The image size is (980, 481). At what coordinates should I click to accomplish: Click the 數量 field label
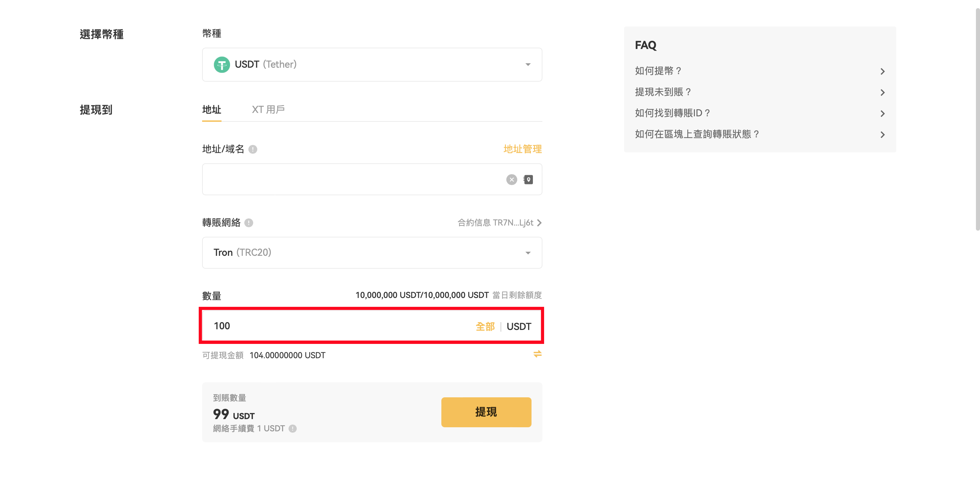tap(212, 296)
